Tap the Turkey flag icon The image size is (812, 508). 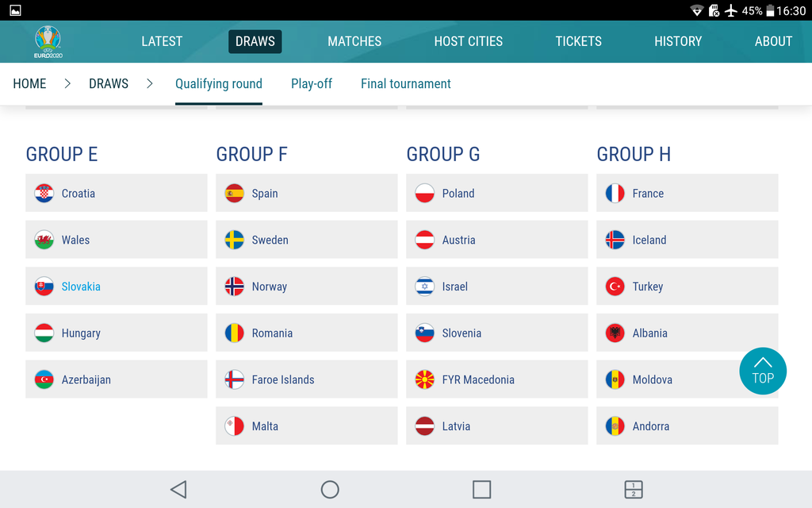point(615,287)
